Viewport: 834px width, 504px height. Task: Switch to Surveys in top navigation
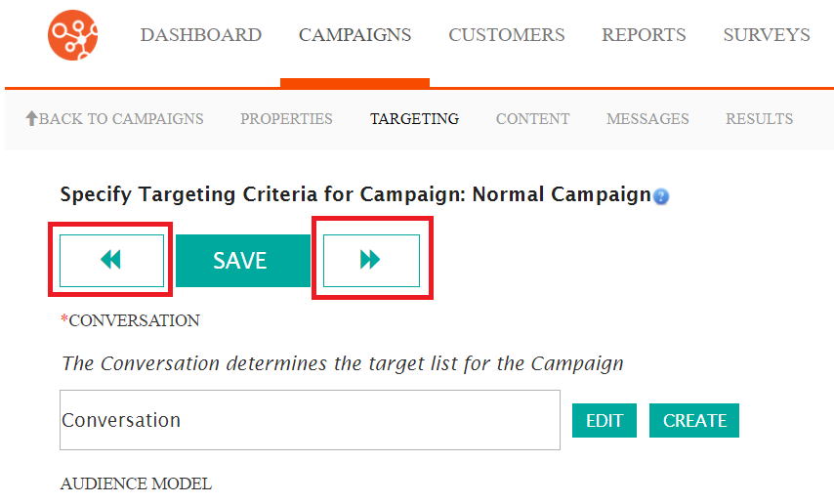pyautogui.click(x=766, y=35)
